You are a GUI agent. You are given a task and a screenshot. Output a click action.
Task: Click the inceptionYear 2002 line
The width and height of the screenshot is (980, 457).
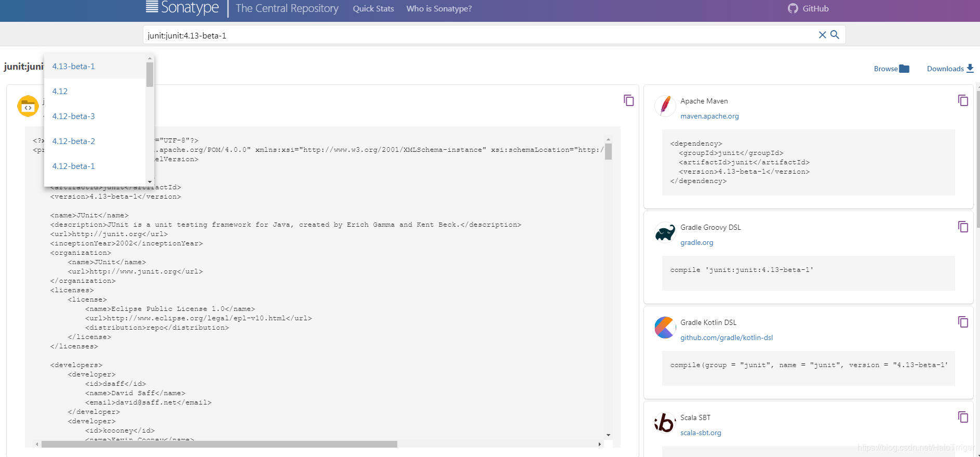[x=126, y=243]
